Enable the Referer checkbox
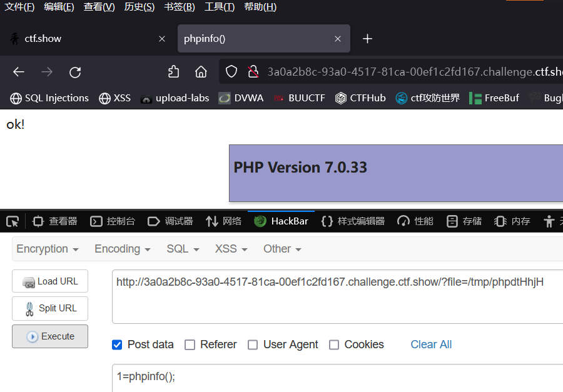Viewport: 563px width, 392px height. point(190,344)
